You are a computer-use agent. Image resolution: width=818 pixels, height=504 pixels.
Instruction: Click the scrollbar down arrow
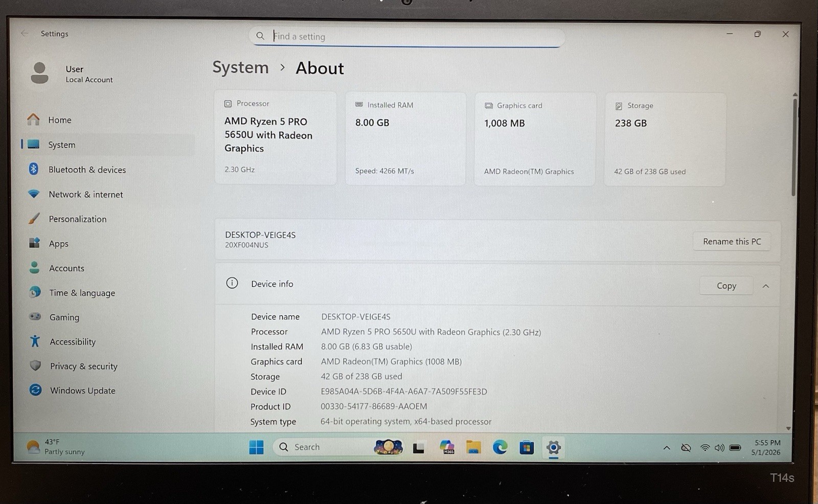pos(788,428)
